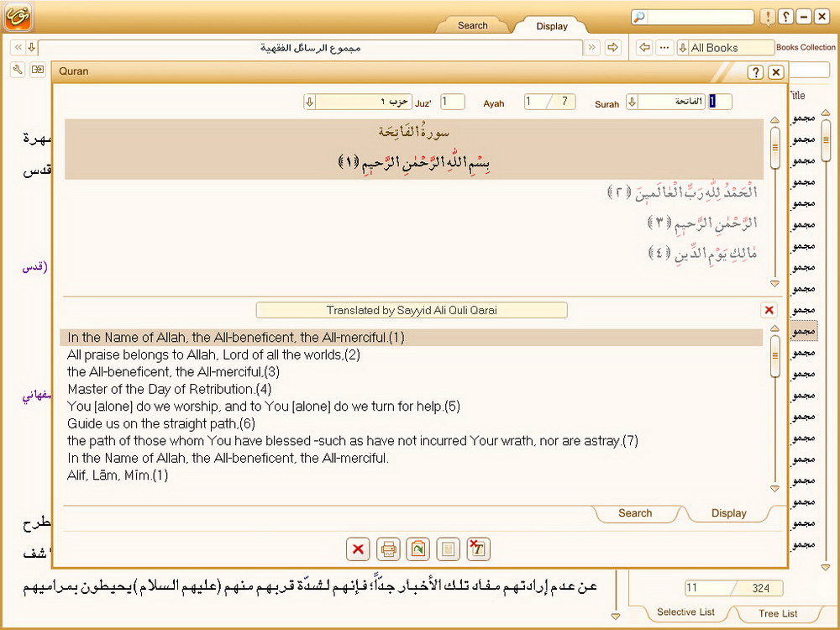The image size is (840, 630).
Task: Click the right arrow button next to the book title bar
Action: 612,48
